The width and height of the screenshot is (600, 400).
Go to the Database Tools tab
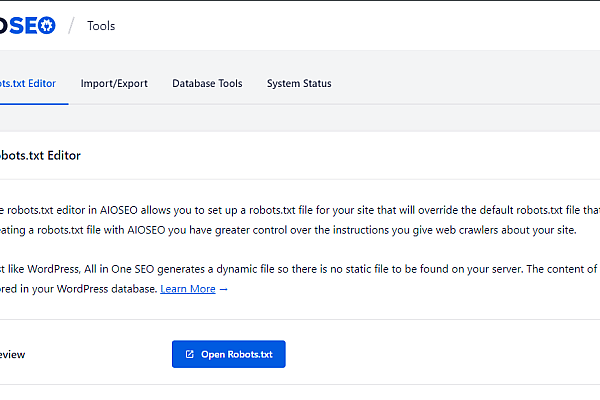coord(207,83)
